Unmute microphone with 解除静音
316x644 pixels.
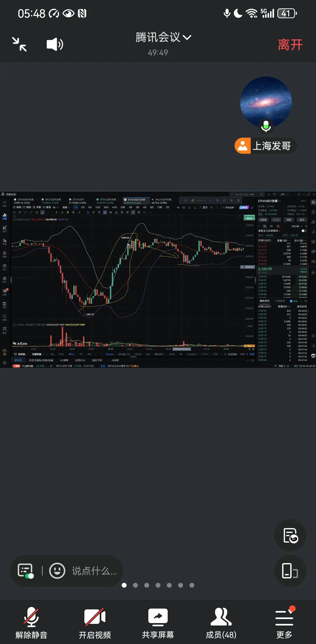(31, 623)
